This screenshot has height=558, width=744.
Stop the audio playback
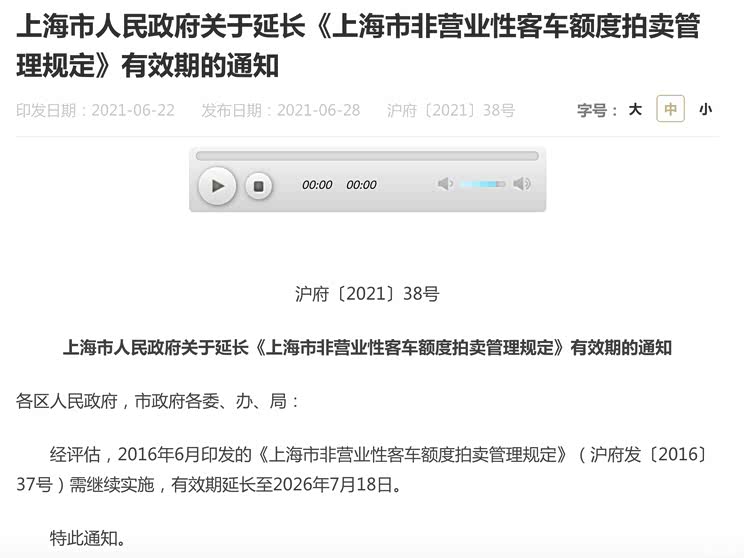tap(259, 186)
